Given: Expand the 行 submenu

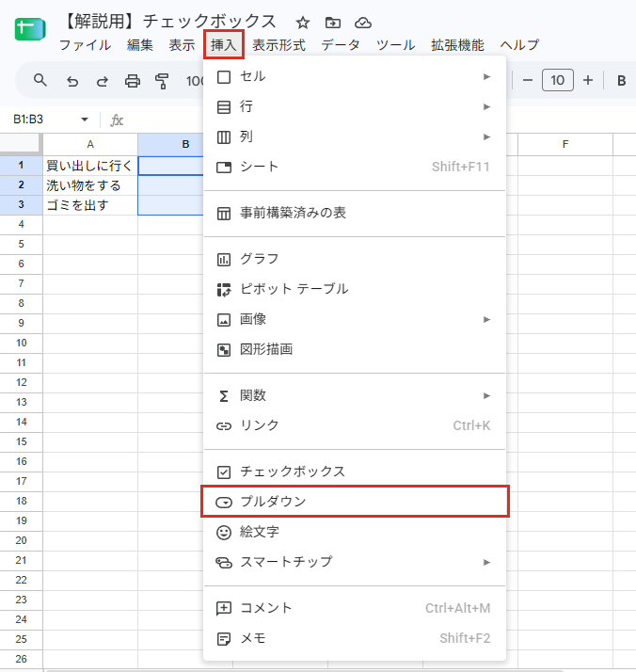Looking at the screenshot, I should (354, 106).
